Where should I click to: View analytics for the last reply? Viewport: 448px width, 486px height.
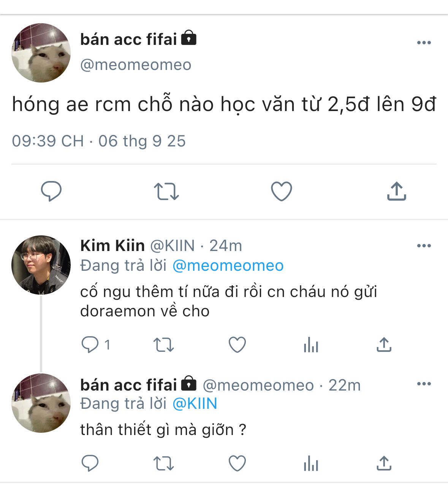[x=311, y=464]
